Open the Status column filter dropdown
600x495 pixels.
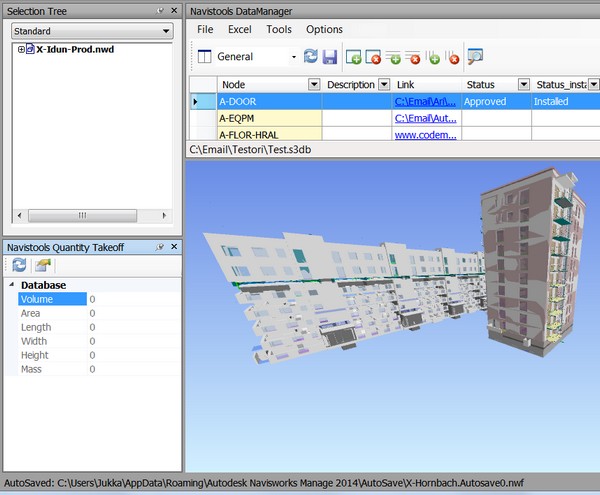(x=524, y=85)
